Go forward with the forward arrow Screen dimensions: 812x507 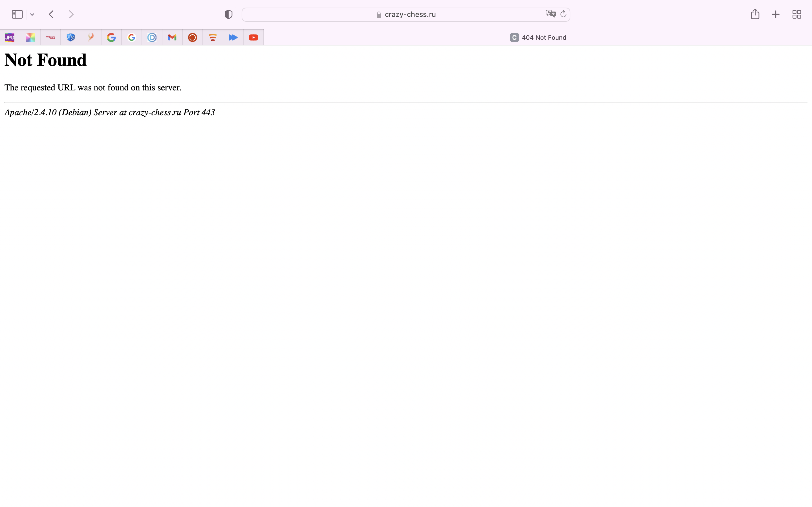click(x=71, y=14)
